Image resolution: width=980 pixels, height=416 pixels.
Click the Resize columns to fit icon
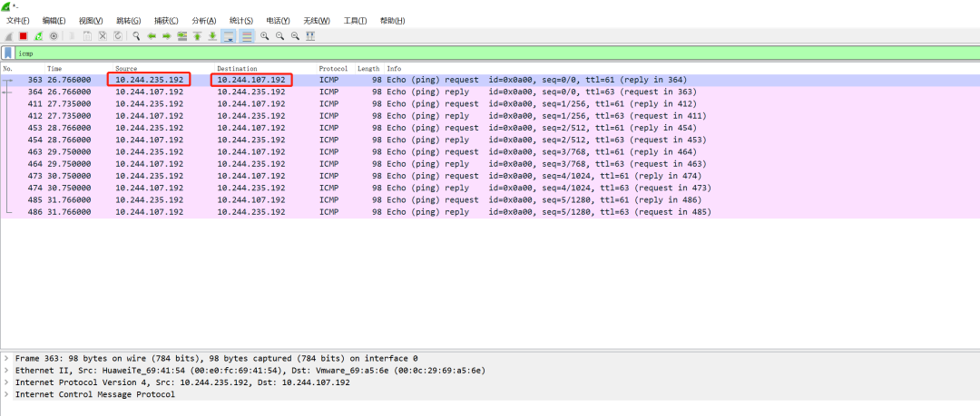tap(310, 36)
